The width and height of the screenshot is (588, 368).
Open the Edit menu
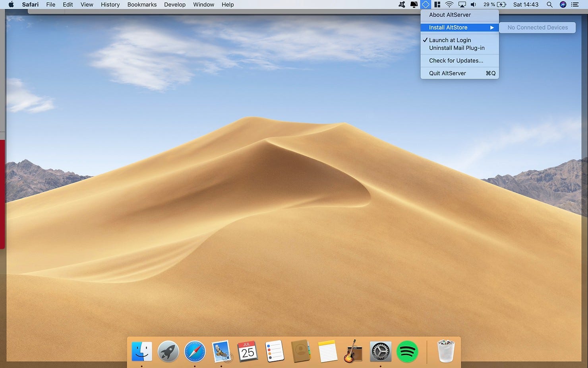pyautogui.click(x=68, y=4)
